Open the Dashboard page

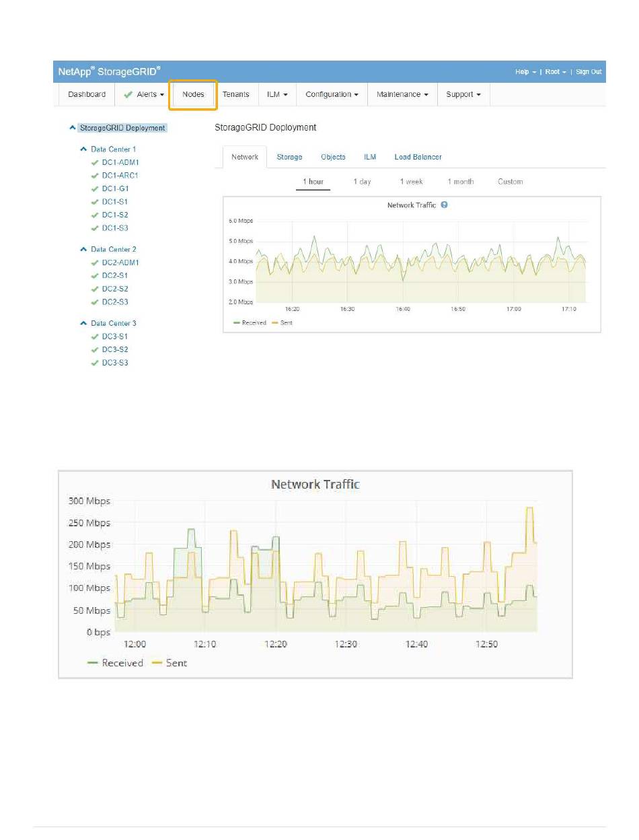(x=87, y=95)
